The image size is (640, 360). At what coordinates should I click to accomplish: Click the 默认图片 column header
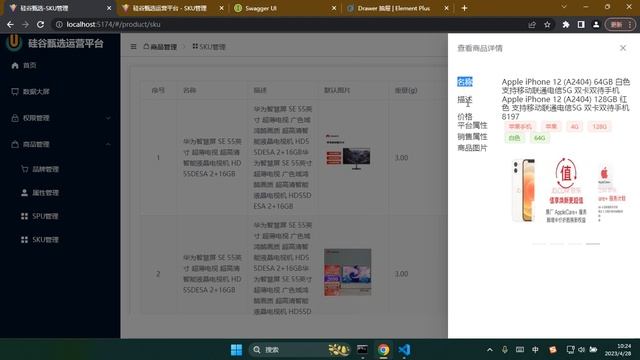click(x=337, y=90)
